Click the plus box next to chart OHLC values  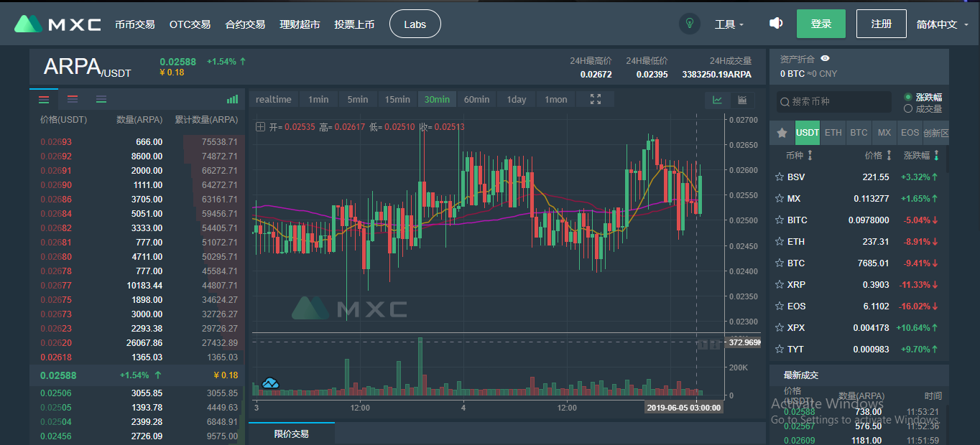260,127
